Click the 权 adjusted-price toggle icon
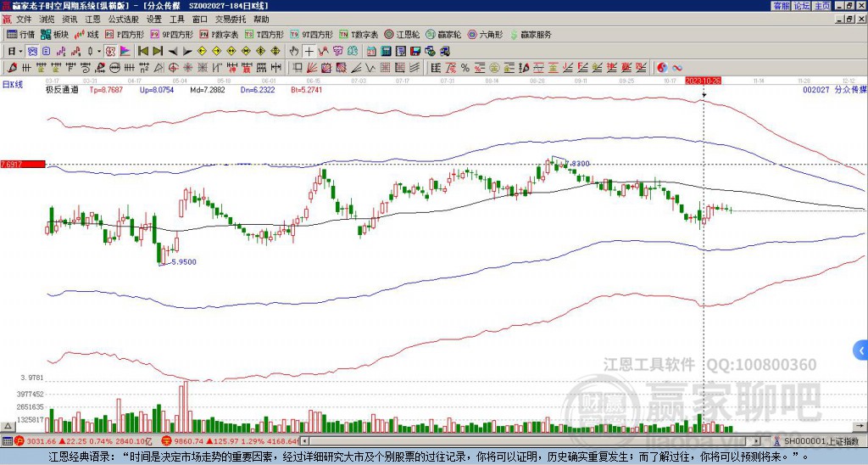This screenshot has height=465, width=868. [110, 52]
